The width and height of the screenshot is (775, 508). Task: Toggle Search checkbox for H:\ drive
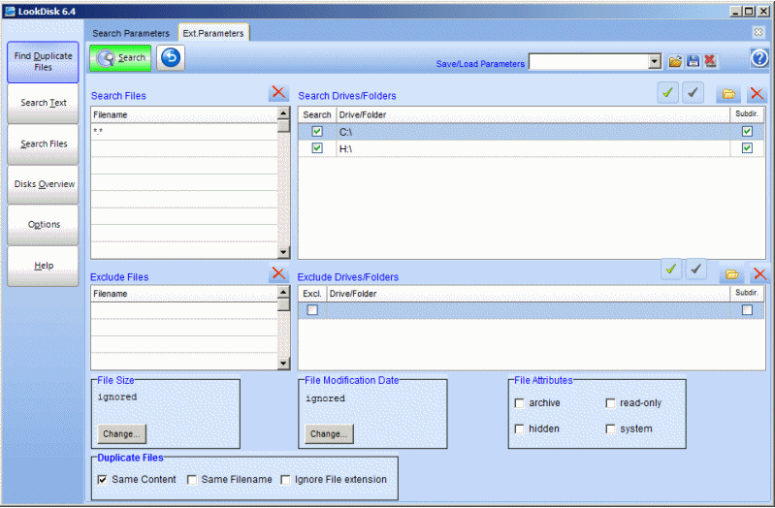coord(317,148)
